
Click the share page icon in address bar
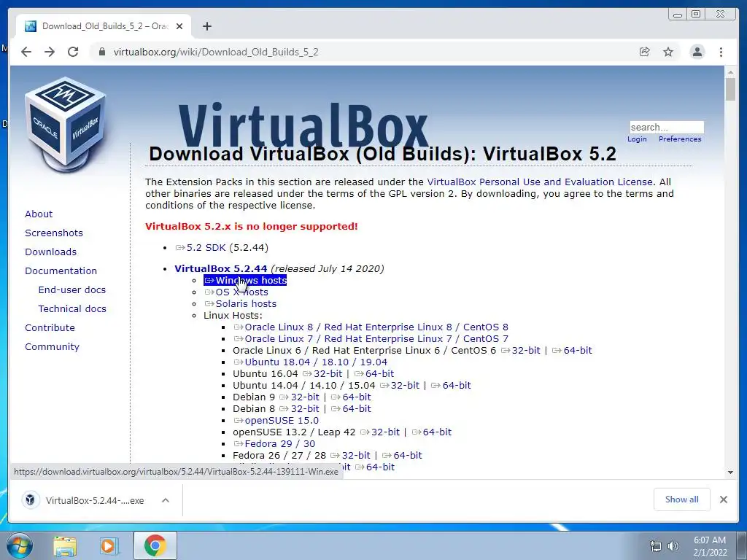645,52
